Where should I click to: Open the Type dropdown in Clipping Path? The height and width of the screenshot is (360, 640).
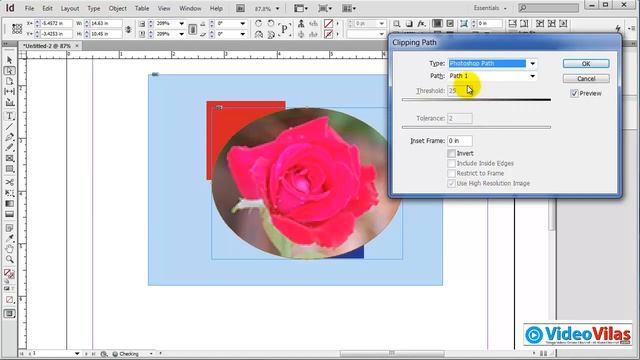[532, 64]
